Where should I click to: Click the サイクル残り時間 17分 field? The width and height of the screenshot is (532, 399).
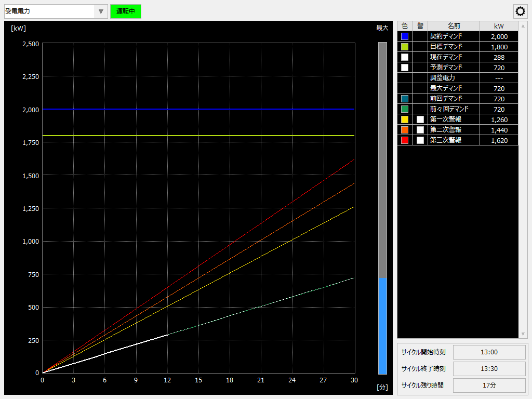point(489,385)
